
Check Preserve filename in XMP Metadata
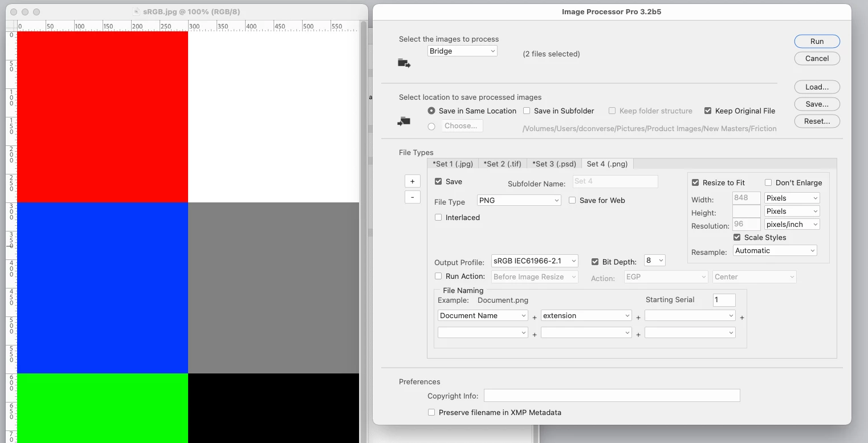pyautogui.click(x=431, y=412)
